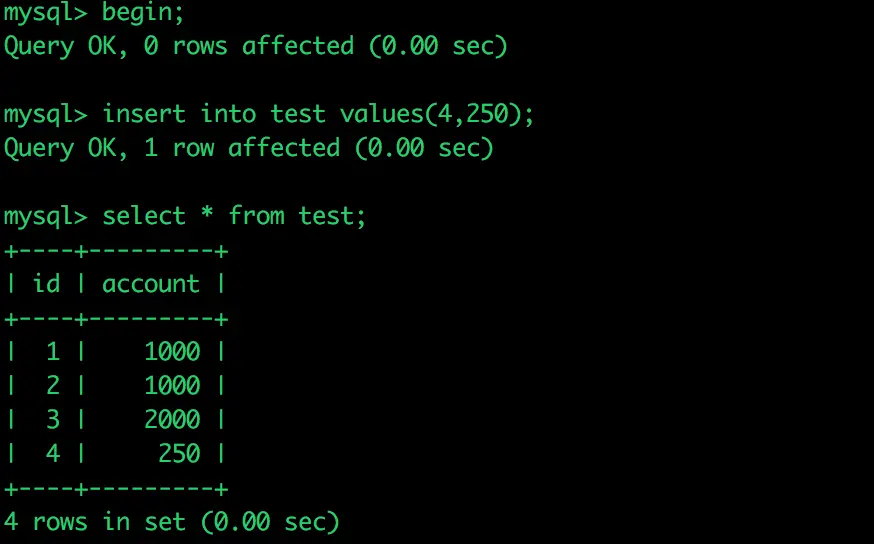Click the account value 250
Image resolution: width=874 pixels, height=544 pixels.
tap(179, 454)
